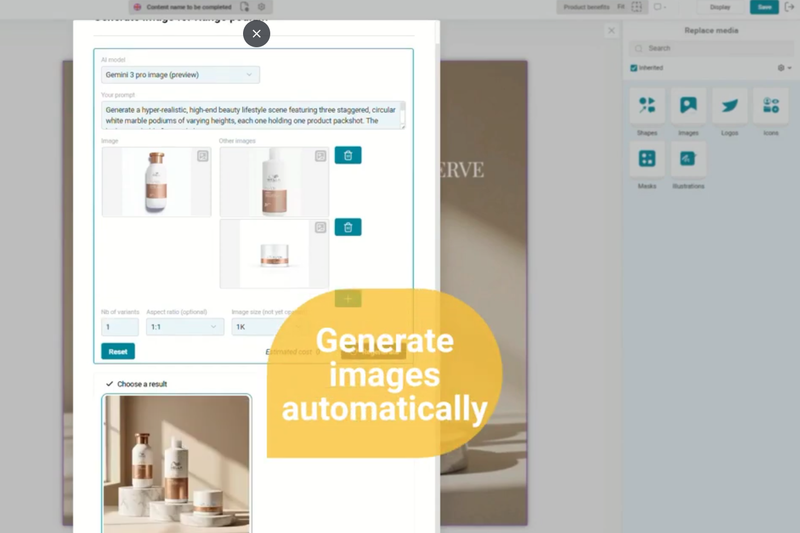Screen dimensions: 800x533
Task: Open the Icons media category
Action: (x=771, y=106)
